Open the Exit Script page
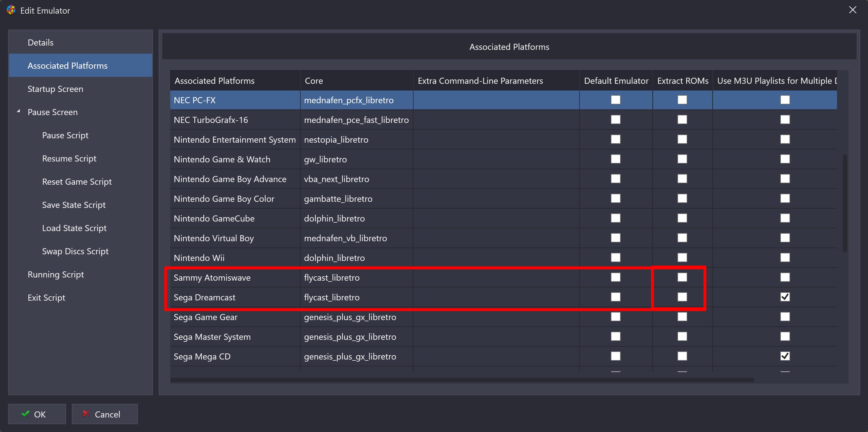Viewport: 868px width, 432px height. [x=46, y=297]
